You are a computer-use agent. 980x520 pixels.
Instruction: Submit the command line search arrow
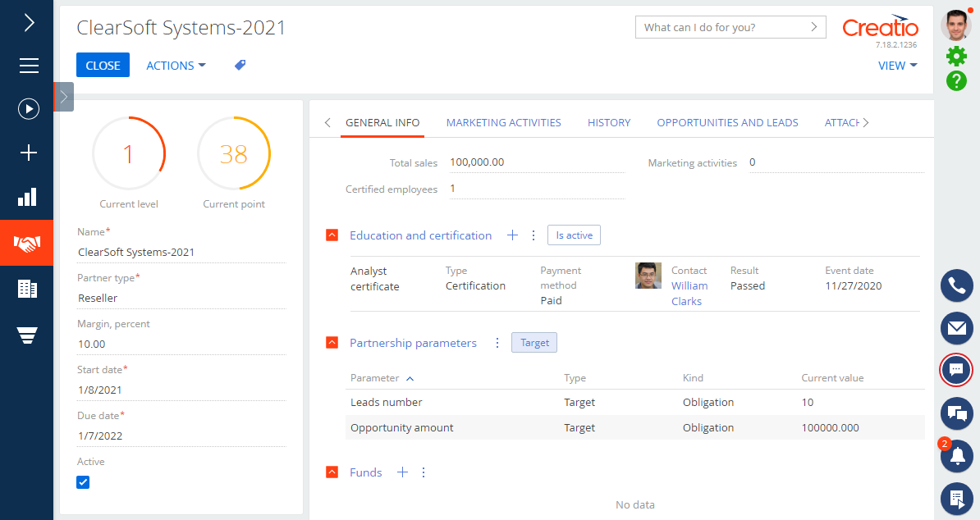coord(813,27)
